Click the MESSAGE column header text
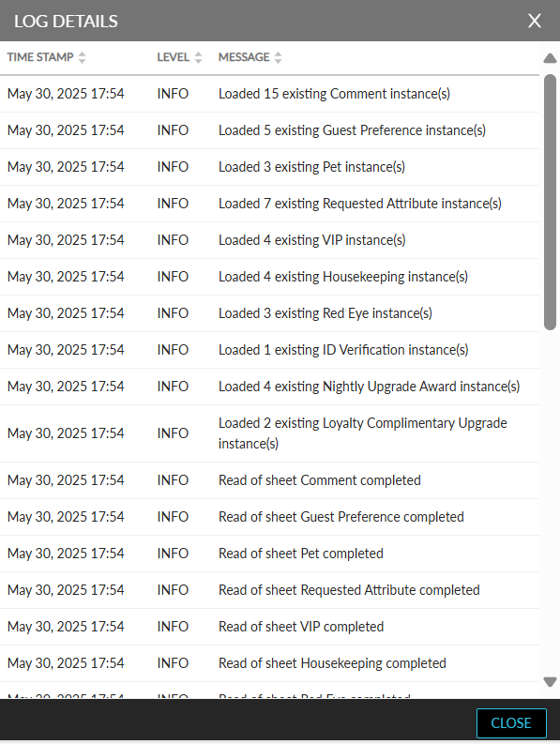The height and width of the screenshot is (744, 560). point(244,57)
